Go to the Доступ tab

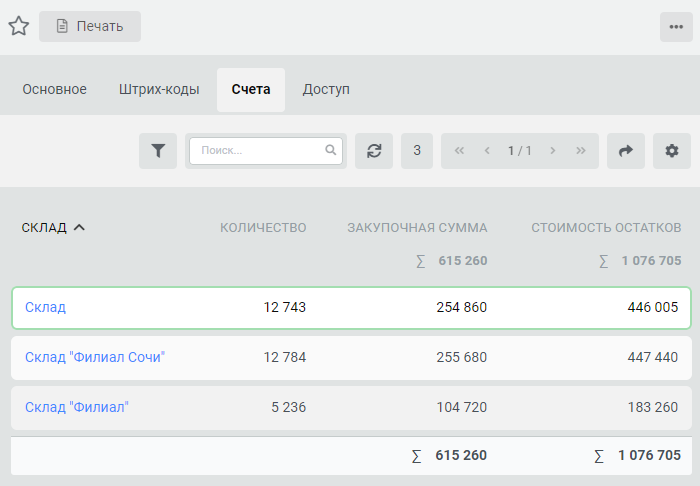tap(326, 89)
